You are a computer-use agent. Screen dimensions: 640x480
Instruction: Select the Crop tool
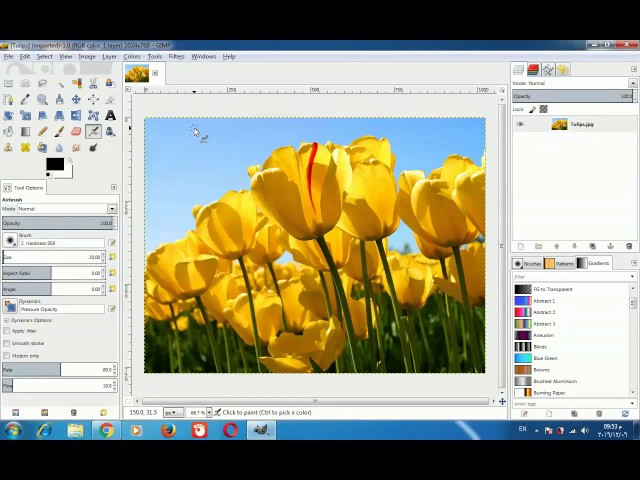click(x=110, y=100)
